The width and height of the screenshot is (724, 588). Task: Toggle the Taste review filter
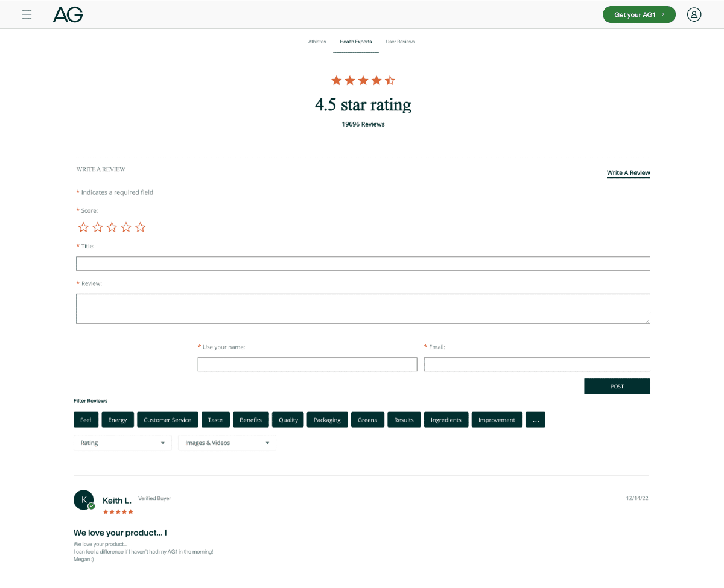[x=215, y=420]
